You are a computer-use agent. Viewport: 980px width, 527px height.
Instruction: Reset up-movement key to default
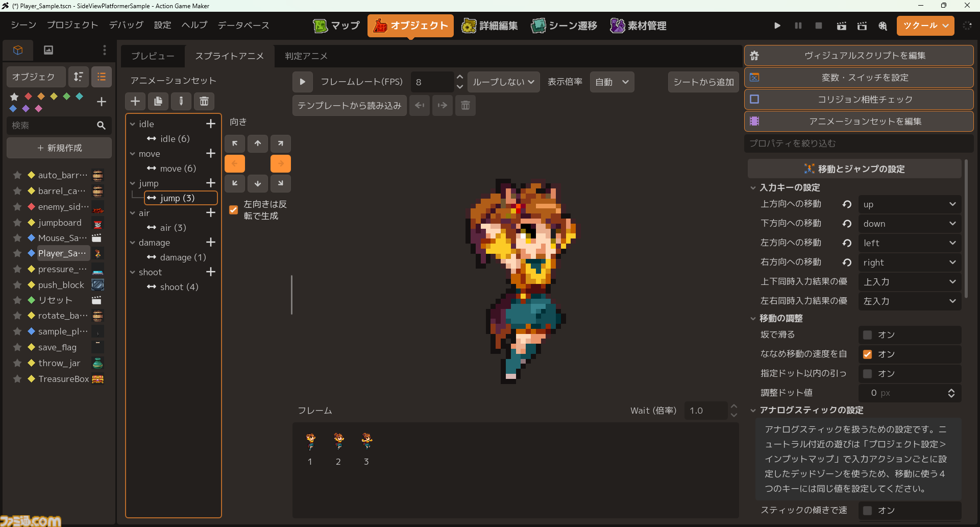tap(847, 204)
